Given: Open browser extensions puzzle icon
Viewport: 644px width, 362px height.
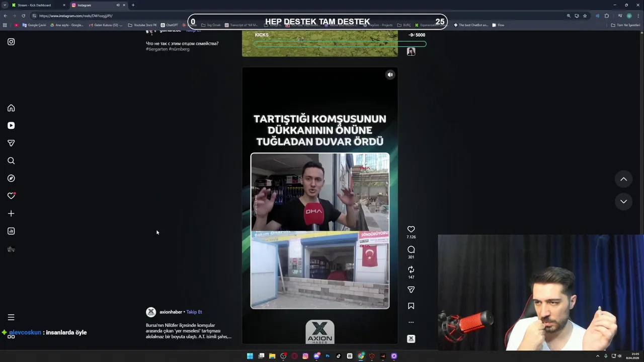Looking at the screenshot, I should 607,16.
